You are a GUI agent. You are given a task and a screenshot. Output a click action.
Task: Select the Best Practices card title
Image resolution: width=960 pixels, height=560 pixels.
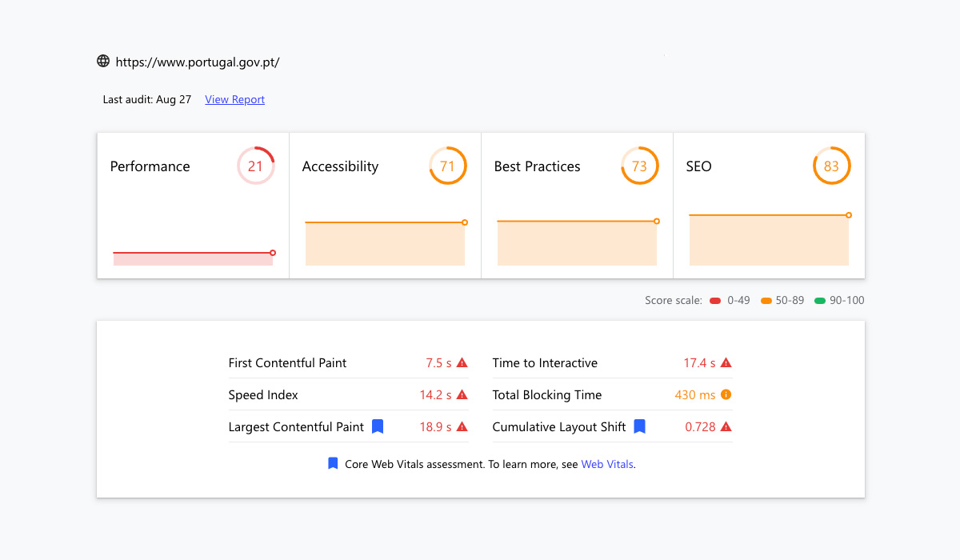537,166
